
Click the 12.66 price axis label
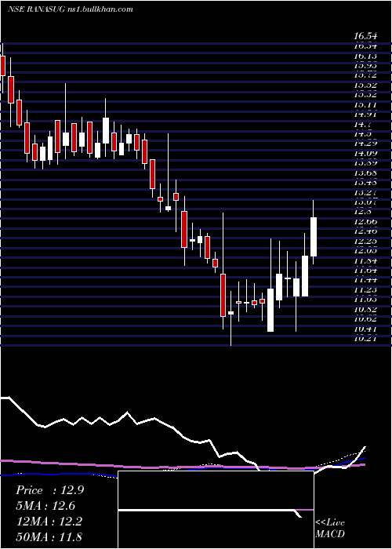(365, 222)
